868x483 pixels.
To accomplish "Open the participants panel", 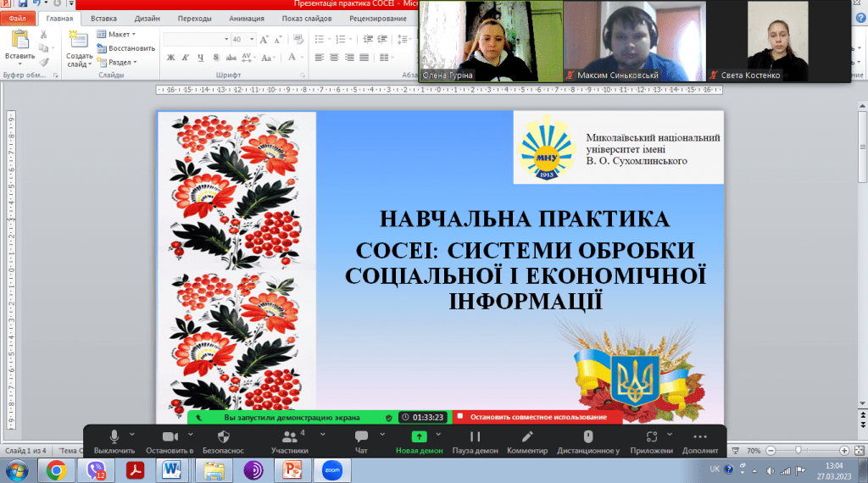I will click(x=290, y=437).
